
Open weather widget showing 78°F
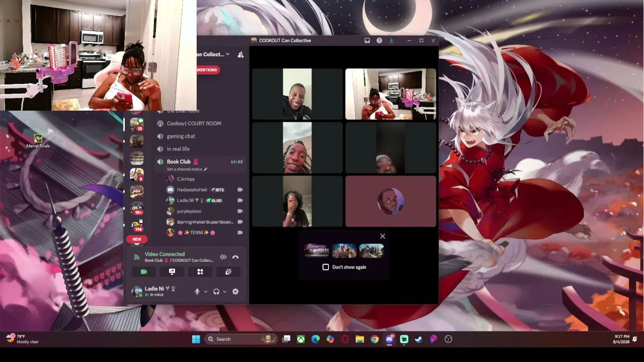pyautogui.click(x=23, y=339)
